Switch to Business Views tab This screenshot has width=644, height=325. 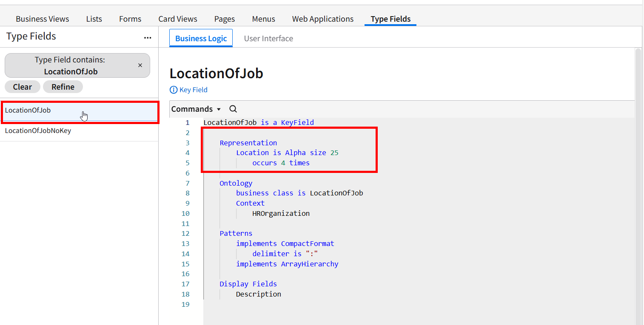43,19
